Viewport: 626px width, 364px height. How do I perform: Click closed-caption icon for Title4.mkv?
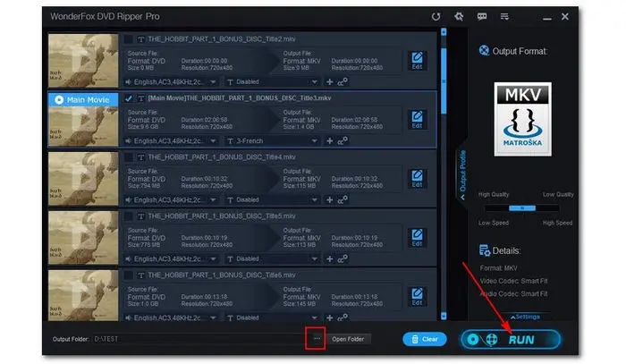coord(343,200)
